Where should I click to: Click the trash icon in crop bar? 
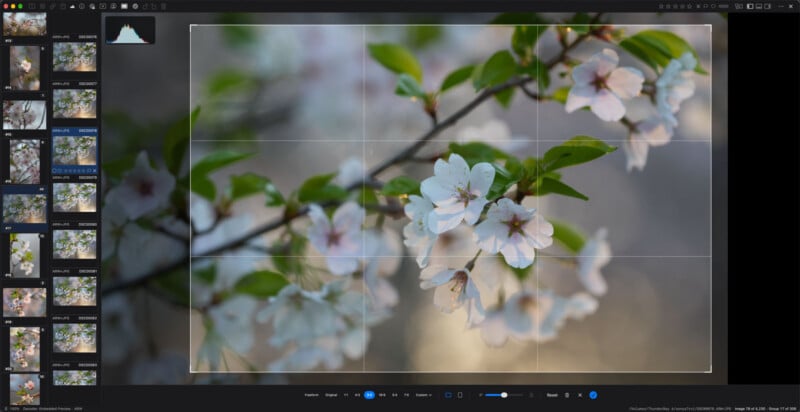567,395
